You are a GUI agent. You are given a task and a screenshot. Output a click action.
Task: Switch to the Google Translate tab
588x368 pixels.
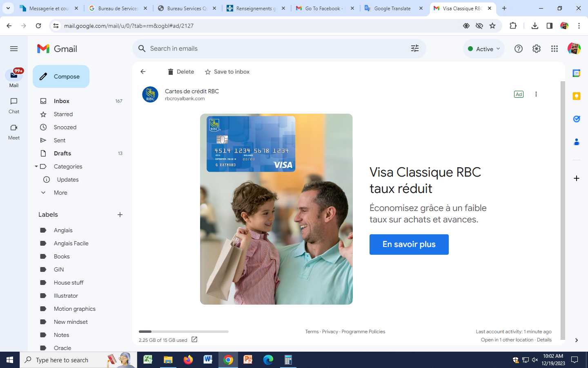[392, 8]
